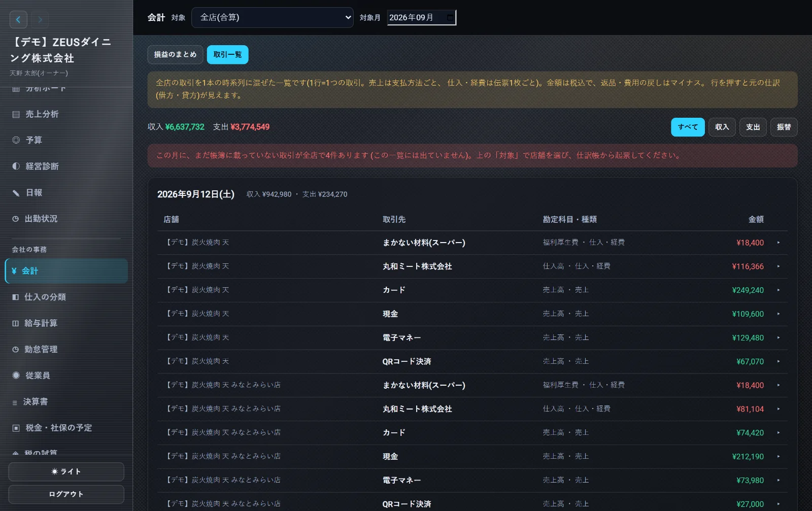The height and width of the screenshot is (511, 812).
Task: Filter transactions by 振替
Action: coord(784,127)
